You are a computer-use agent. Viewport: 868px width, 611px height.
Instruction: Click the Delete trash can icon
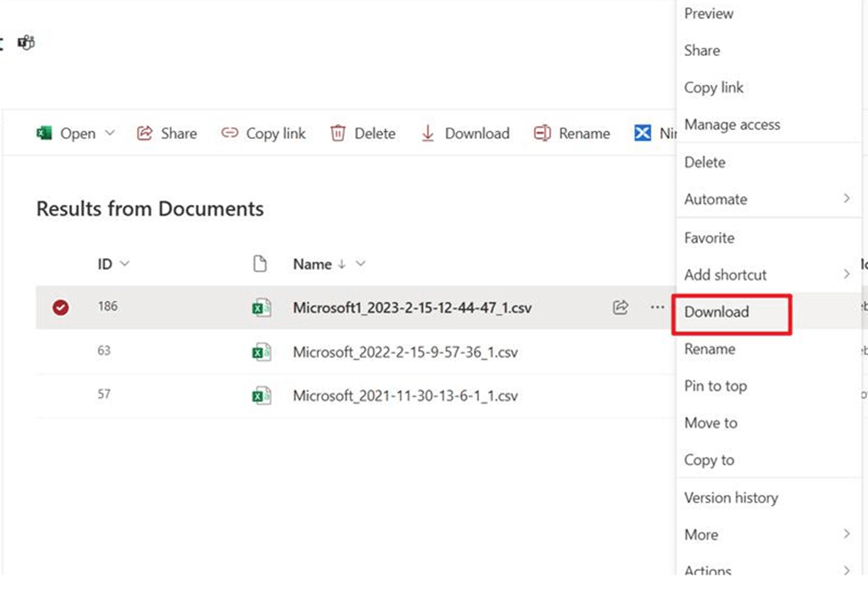[337, 134]
